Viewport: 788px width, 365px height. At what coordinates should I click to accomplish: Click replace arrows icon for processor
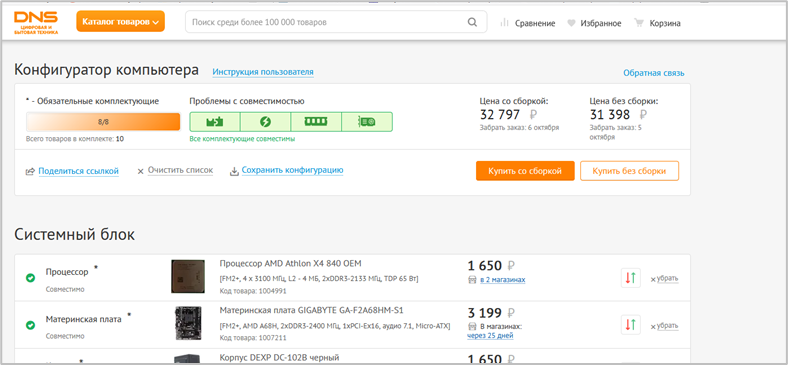[x=631, y=278]
